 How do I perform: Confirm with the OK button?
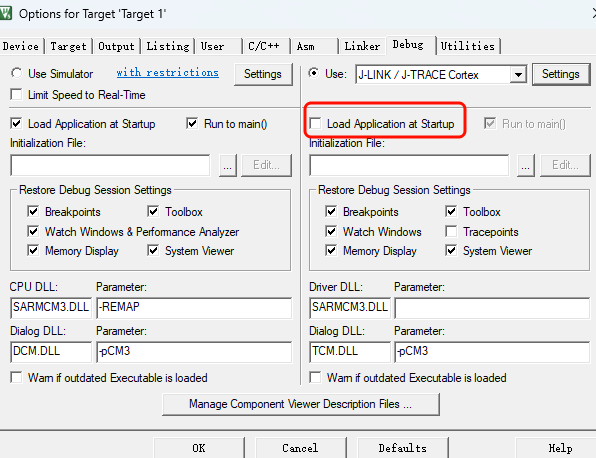point(199,448)
